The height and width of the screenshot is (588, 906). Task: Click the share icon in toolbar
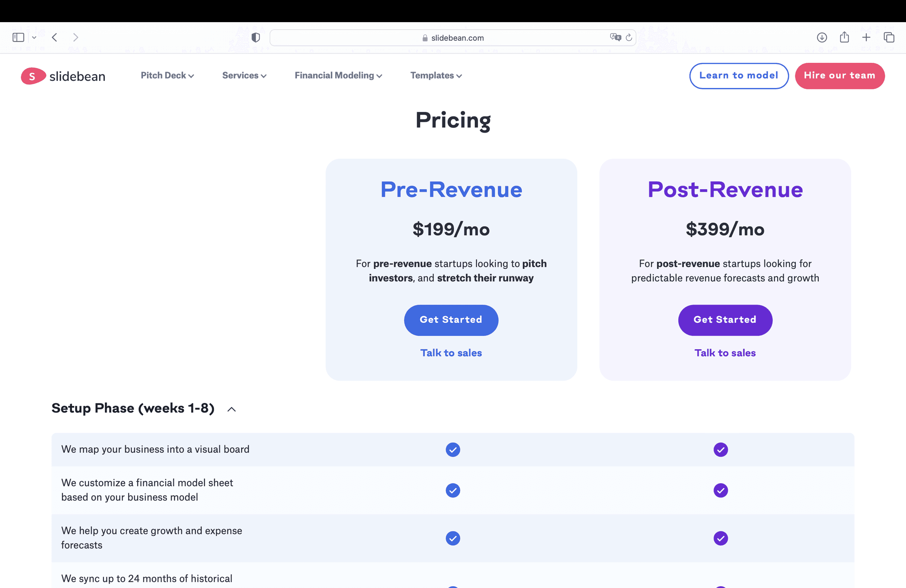point(844,38)
